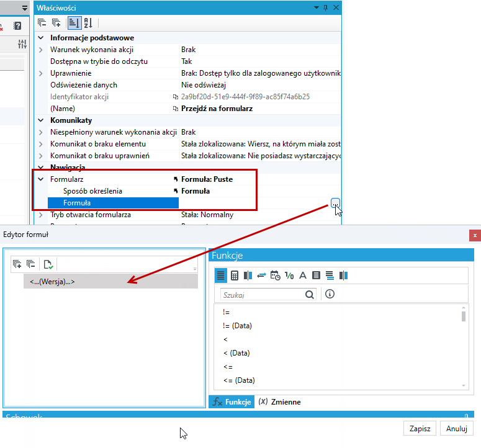Click the Zapisz button
This screenshot has height=448, width=481.
point(420,428)
